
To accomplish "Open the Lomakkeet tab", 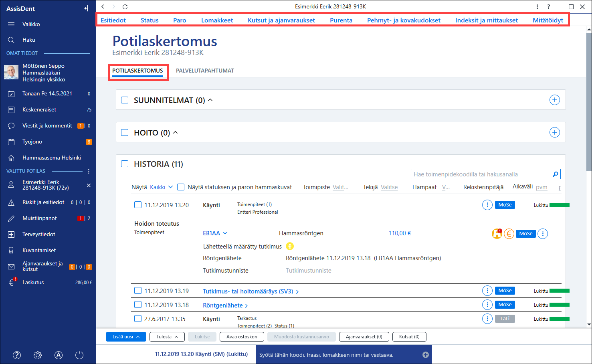I will (217, 20).
